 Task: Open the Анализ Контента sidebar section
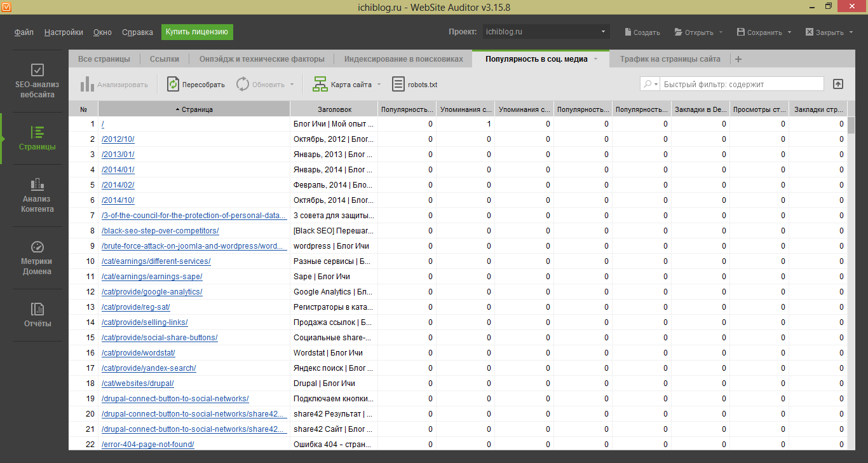(x=37, y=195)
